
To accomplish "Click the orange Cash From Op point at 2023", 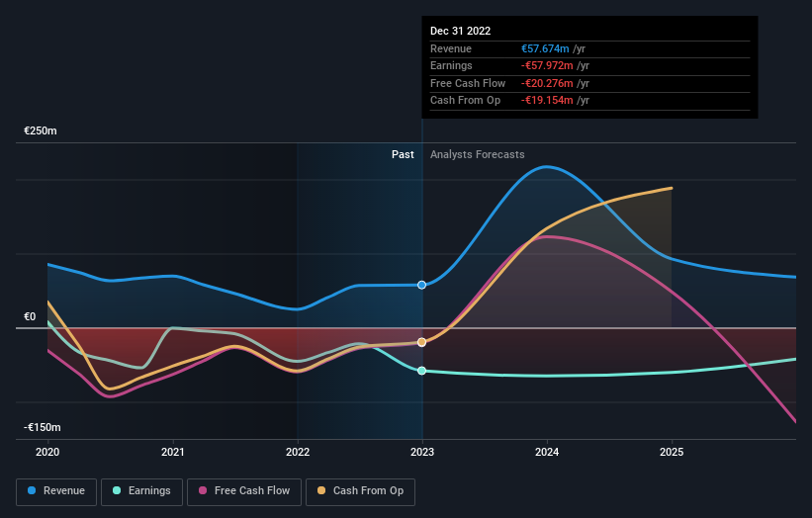I will 421,342.
